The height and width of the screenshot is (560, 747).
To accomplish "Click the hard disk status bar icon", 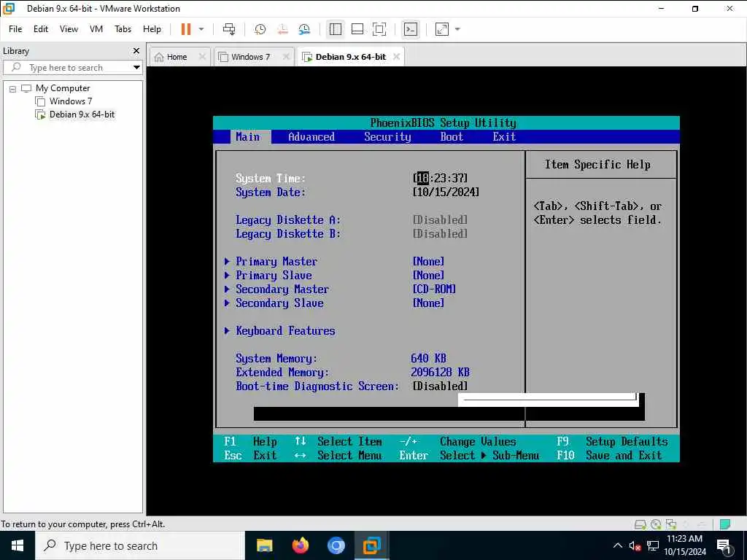I will (640, 524).
